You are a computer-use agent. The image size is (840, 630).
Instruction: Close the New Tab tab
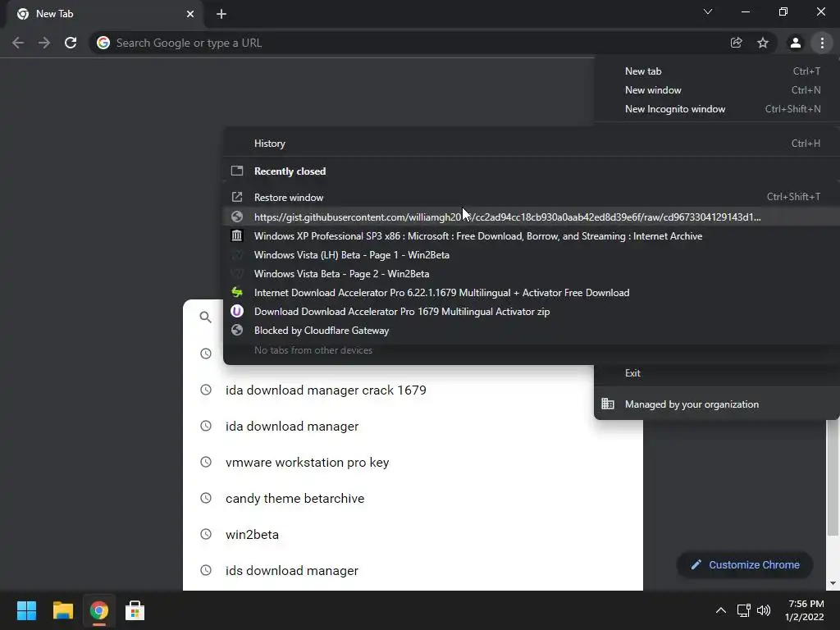click(190, 14)
